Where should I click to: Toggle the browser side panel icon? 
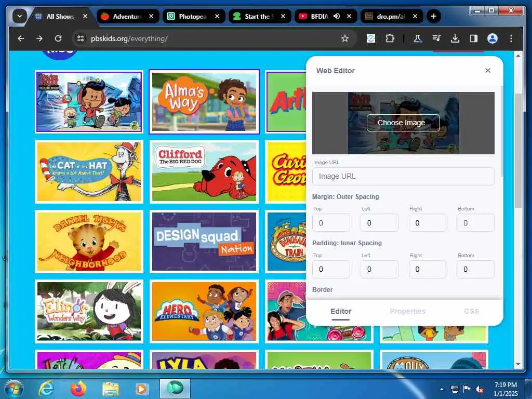[x=474, y=38]
